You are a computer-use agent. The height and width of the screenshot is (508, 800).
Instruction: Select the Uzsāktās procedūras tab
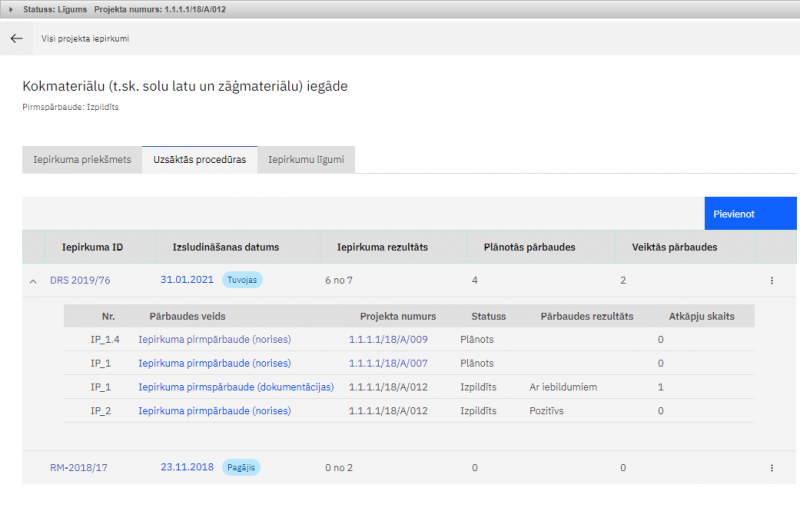[199, 159]
